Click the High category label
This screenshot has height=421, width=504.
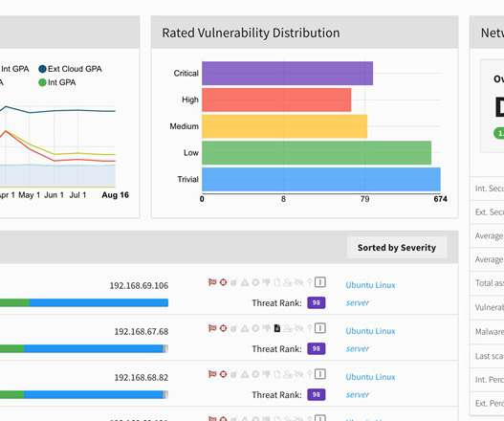190,100
